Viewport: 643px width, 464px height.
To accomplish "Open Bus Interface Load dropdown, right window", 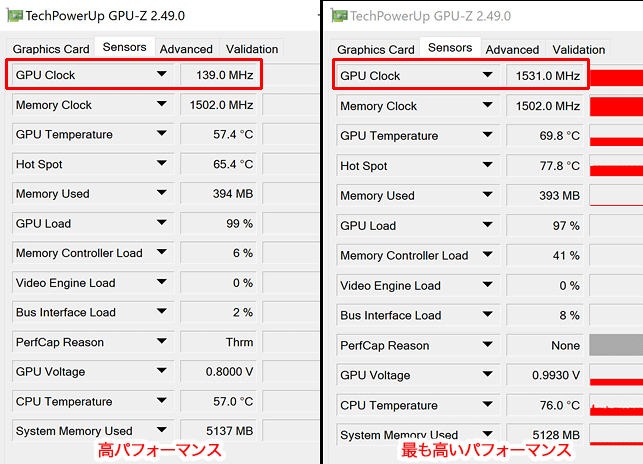I will [x=488, y=315].
